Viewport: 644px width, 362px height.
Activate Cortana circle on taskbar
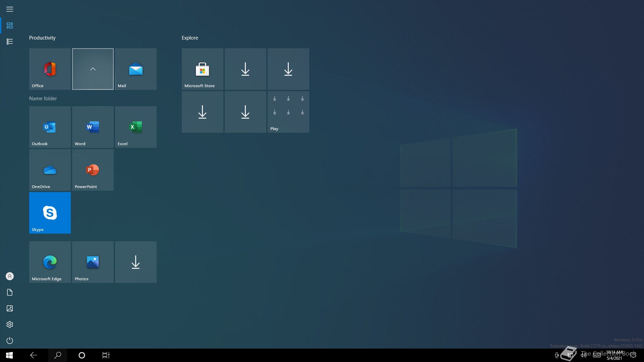pyautogui.click(x=82, y=355)
